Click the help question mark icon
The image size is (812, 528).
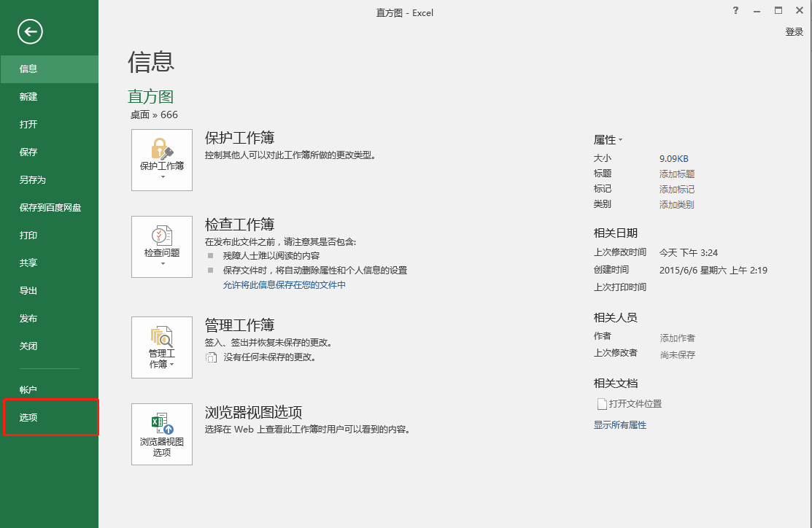point(735,11)
